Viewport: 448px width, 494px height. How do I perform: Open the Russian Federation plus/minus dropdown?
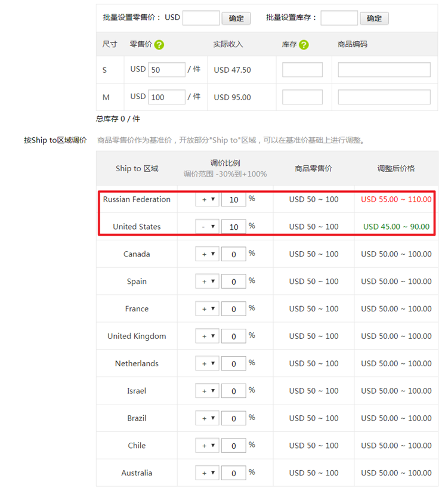(x=208, y=200)
